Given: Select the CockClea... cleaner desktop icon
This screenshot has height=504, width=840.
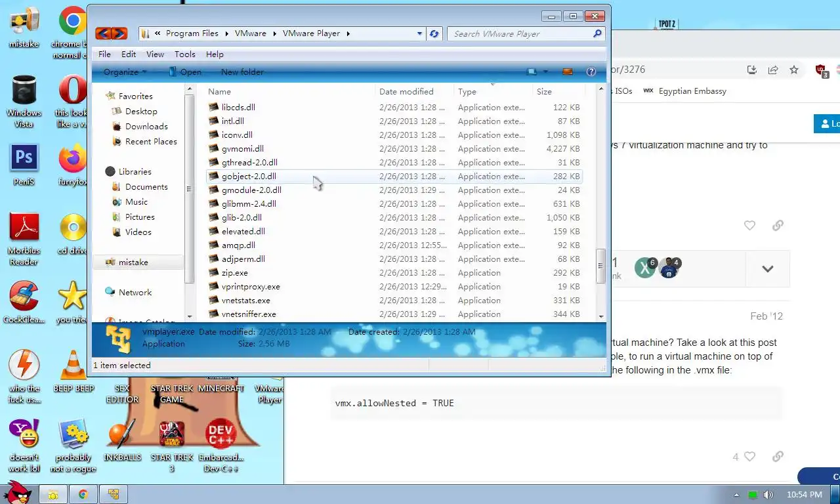Looking at the screenshot, I should [x=24, y=303].
